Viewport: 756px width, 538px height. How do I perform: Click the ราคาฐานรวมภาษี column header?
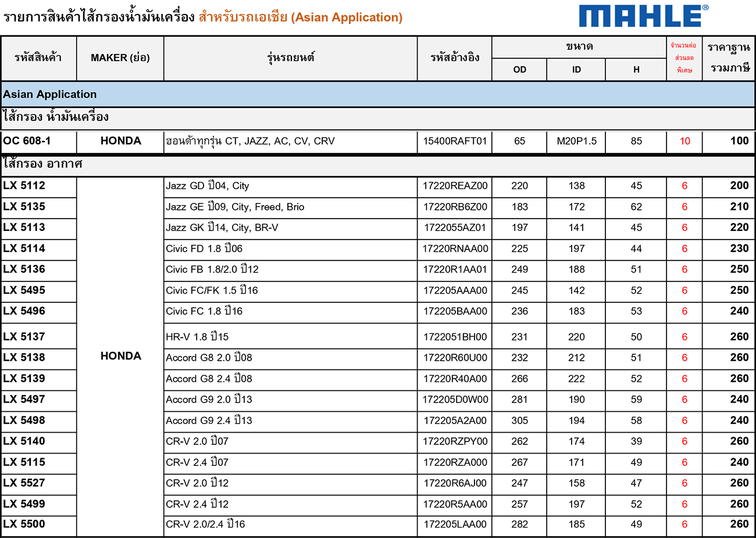[x=729, y=58]
